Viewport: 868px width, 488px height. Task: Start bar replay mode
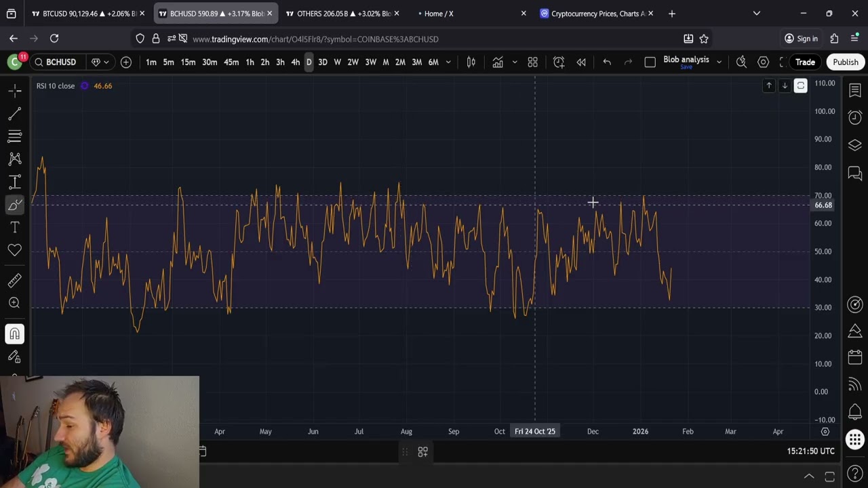581,62
